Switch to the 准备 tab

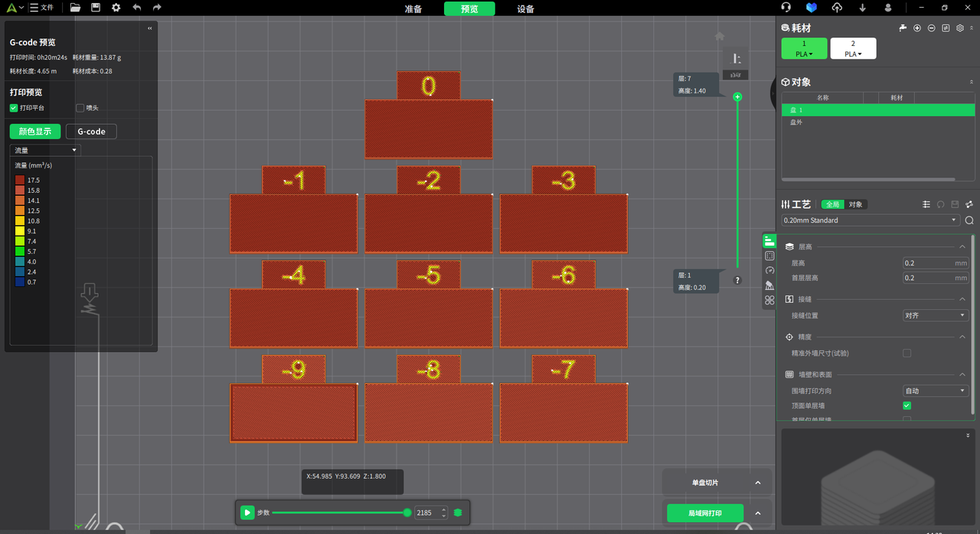pyautogui.click(x=413, y=9)
